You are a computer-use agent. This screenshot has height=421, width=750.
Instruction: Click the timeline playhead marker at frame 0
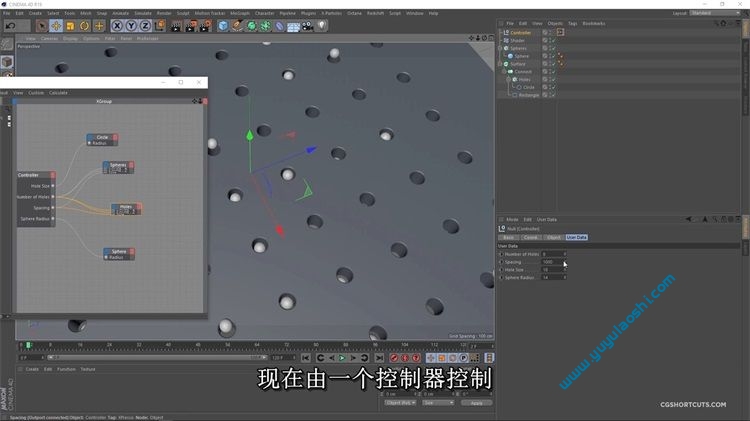click(28, 345)
